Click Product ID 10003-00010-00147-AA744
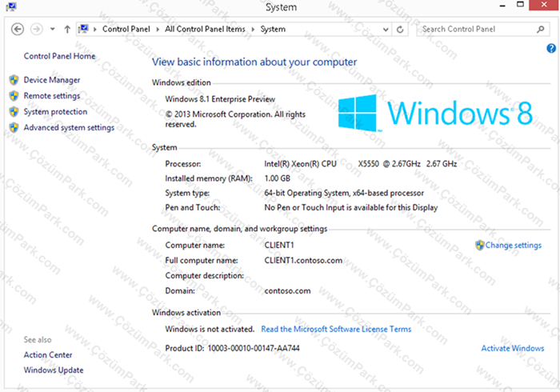 point(232,348)
